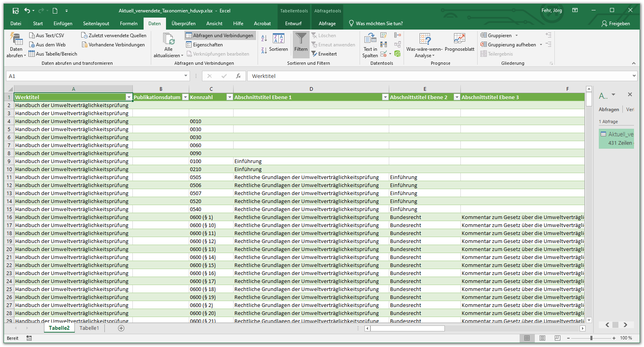644x347 pixels.
Task: Switch to page layout view
Action: [542, 338]
